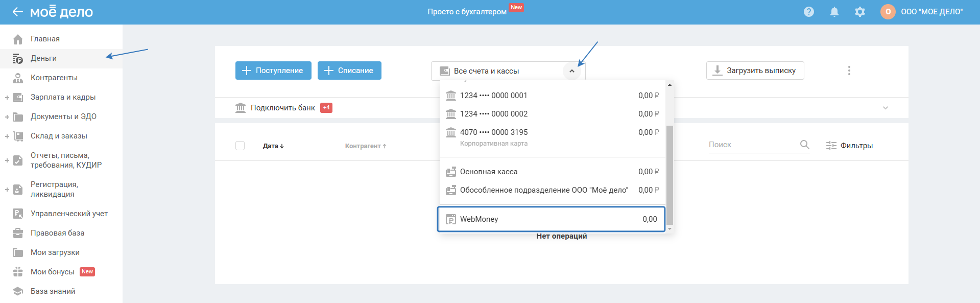Expand the Документы и ЭДО section
This screenshot has height=303, width=980.
[x=7, y=117]
